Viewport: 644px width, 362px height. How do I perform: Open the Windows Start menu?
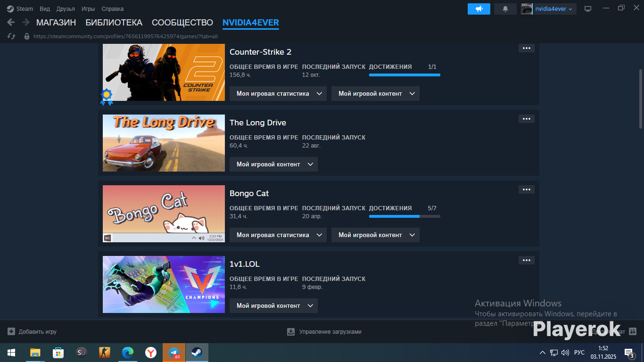[11, 353]
